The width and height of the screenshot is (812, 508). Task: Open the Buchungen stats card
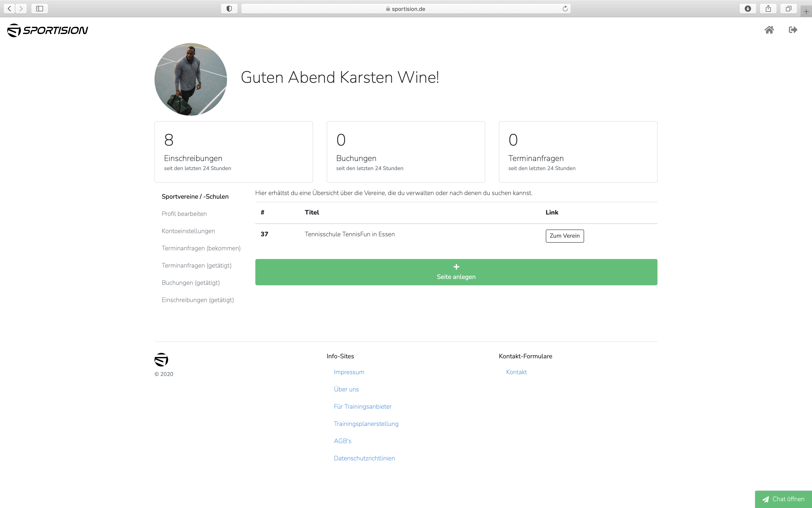coord(406,152)
